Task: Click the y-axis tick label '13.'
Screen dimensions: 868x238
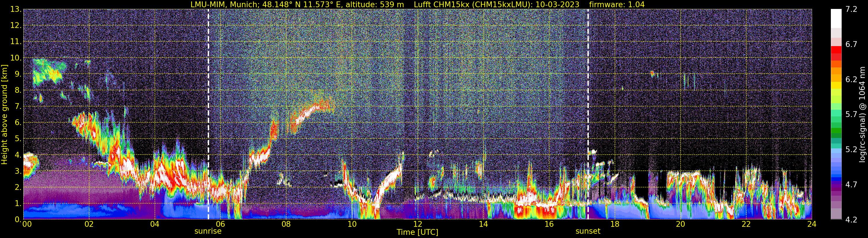Action: tap(16, 10)
